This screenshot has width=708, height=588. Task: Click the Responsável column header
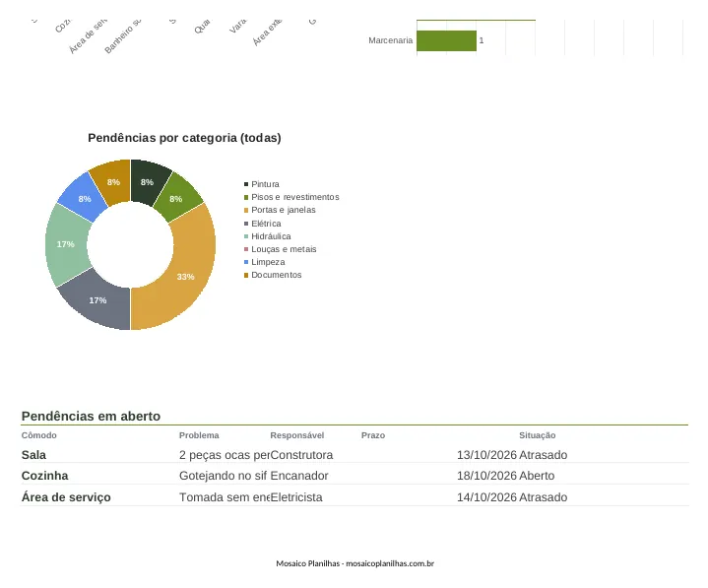pyautogui.click(x=297, y=435)
